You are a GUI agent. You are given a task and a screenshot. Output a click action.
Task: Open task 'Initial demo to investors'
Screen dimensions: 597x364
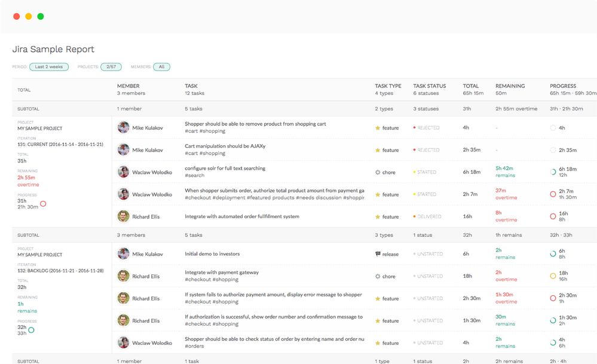point(212,253)
